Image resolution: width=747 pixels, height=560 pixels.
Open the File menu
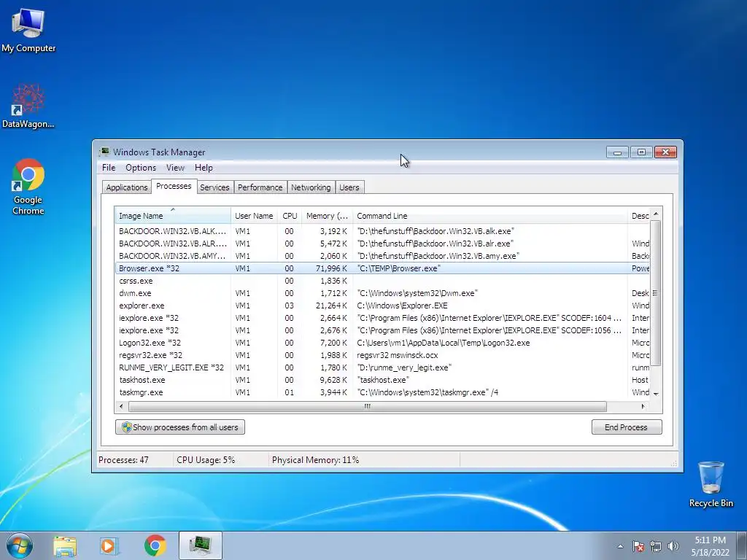[109, 168]
